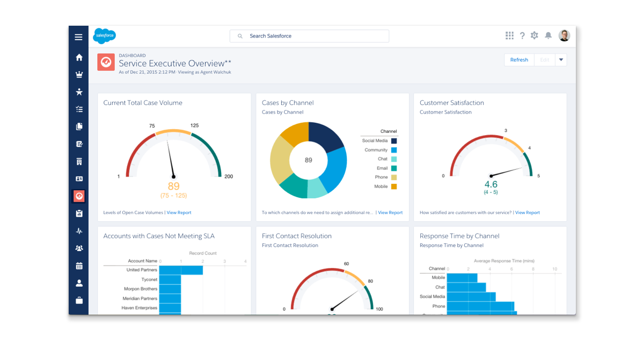Expand the dropdown arrow beside Edit
Image resolution: width=644 pixels, height=343 pixels.
(561, 60)
